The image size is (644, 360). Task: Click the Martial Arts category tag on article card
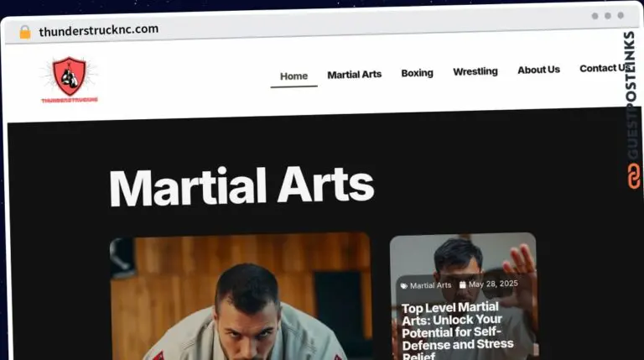point(430,285)
